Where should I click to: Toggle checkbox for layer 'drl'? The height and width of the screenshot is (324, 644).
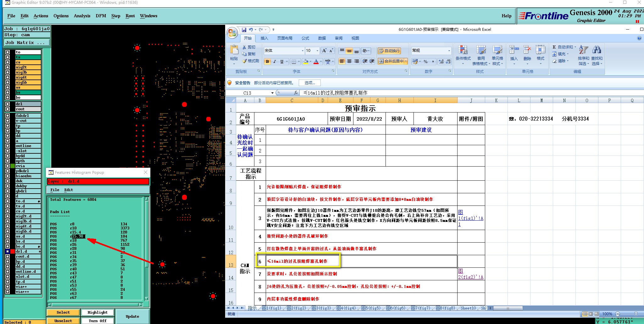[x=8, y=104]
